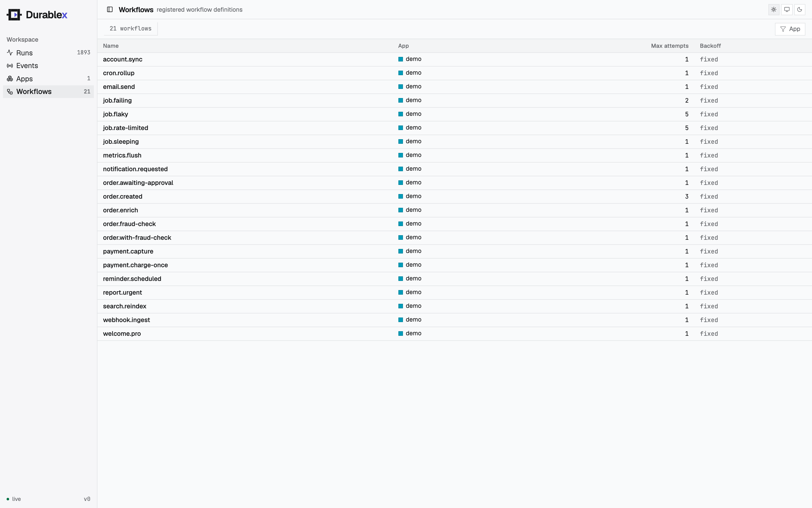Image resolution: width=812 pixels, height=508 pixels.
Task: Sort by Backoff column header
Action: [710, 46]
